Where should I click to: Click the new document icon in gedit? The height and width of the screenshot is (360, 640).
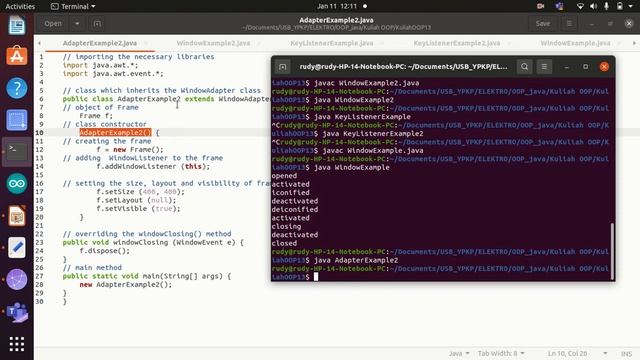coord(97,24)
